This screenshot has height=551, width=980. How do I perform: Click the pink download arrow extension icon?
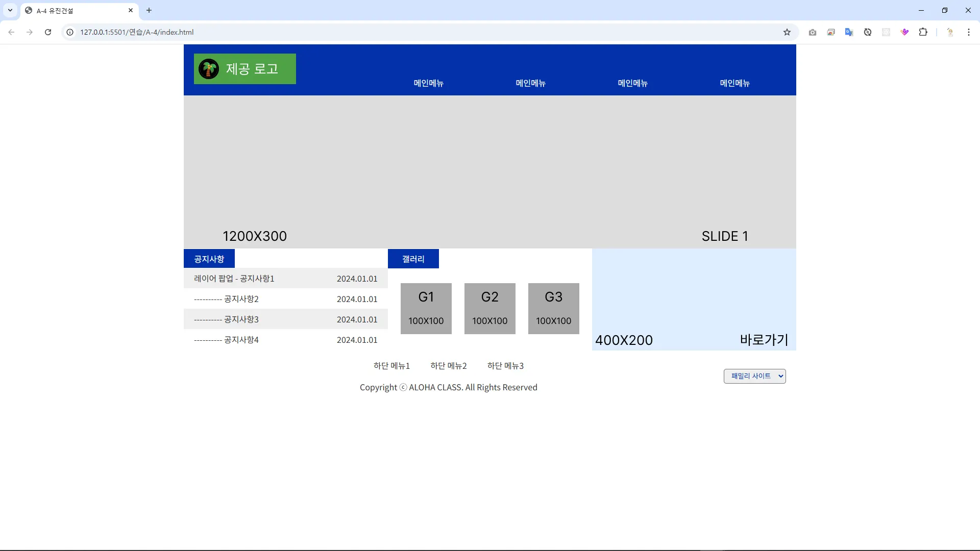tap(904, 32)
